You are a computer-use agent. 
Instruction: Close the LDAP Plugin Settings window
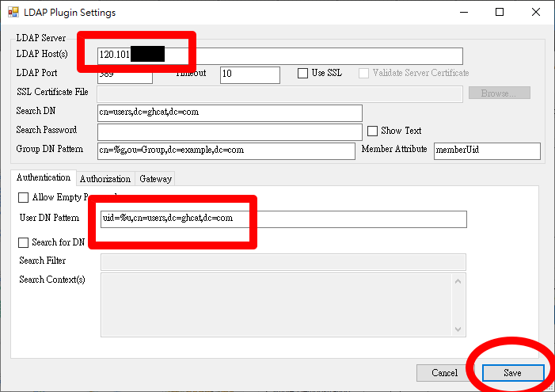(536, 13)
